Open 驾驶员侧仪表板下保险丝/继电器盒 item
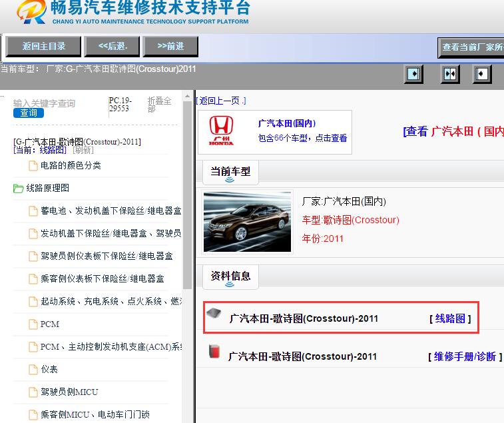 tap(107, 256)
